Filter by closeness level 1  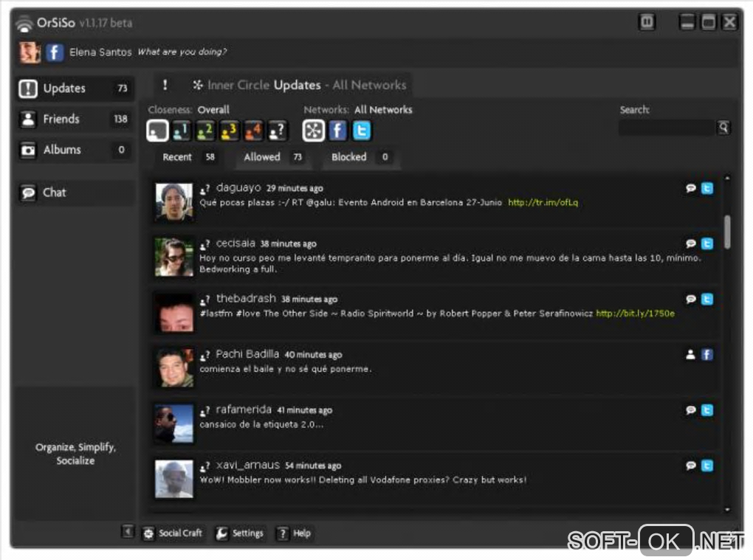point(182,131)
